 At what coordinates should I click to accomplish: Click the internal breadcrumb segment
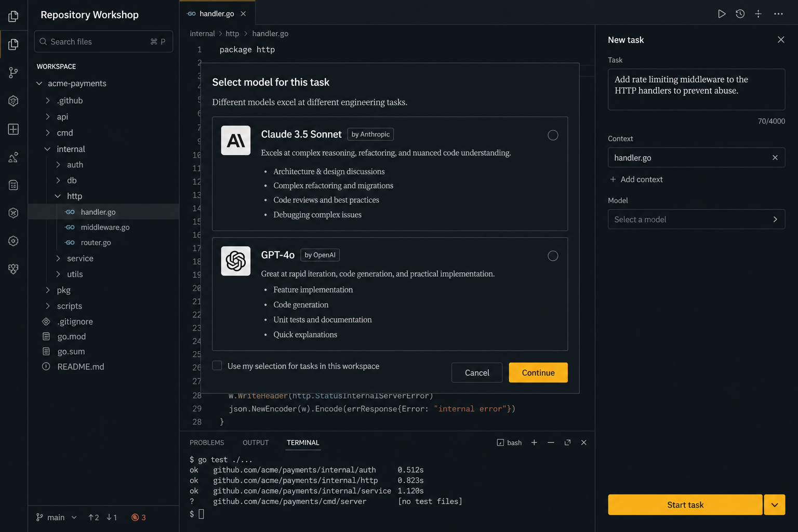202,33
